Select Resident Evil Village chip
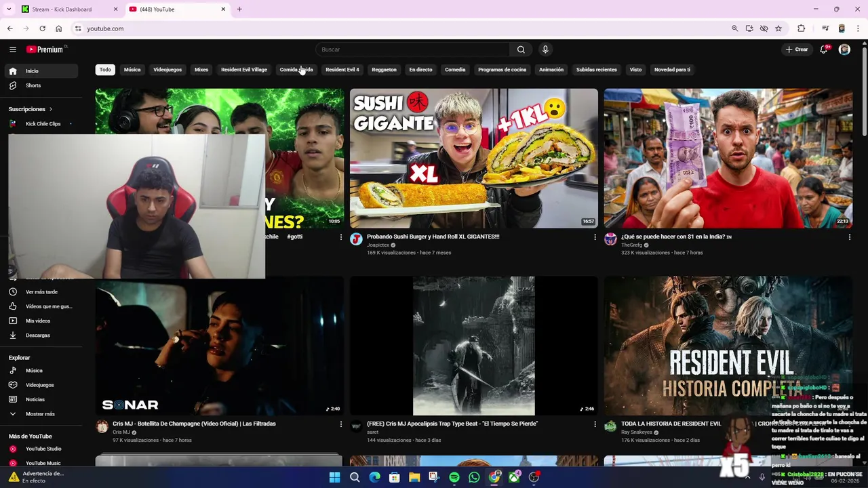 244,70
